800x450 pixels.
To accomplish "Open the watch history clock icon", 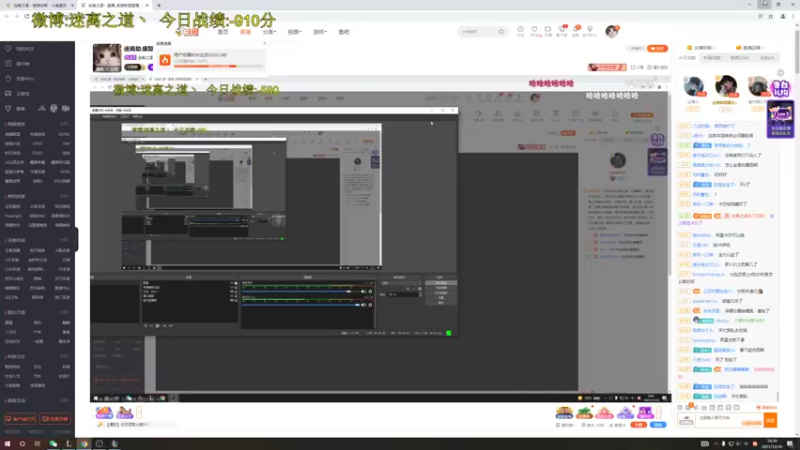I will 520,29.
